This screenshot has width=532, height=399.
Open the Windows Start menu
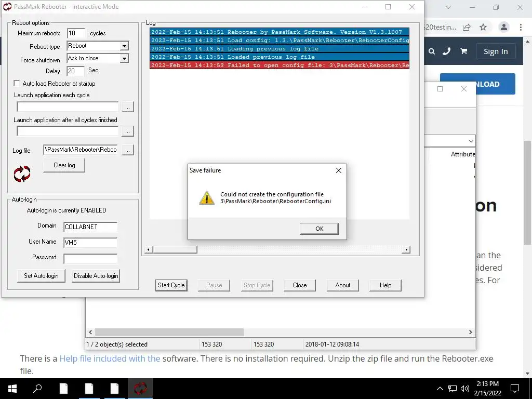[x=12, y=389]
